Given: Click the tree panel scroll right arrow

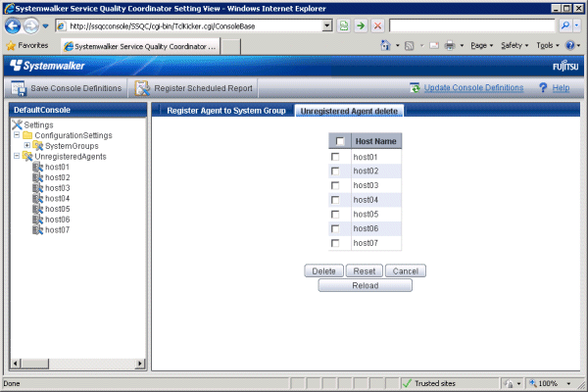Looking at the screenshot, I should click(x=140, y=364).
